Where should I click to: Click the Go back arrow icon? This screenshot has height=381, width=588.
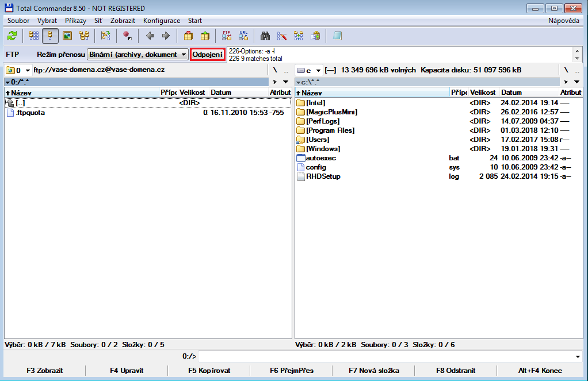[x=150, y=36]
